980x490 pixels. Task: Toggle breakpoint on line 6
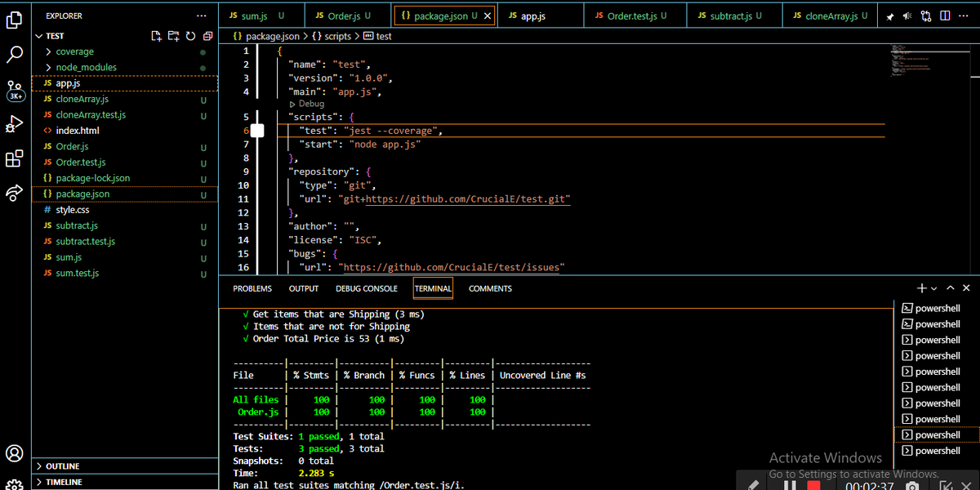[x=257, y=131]
